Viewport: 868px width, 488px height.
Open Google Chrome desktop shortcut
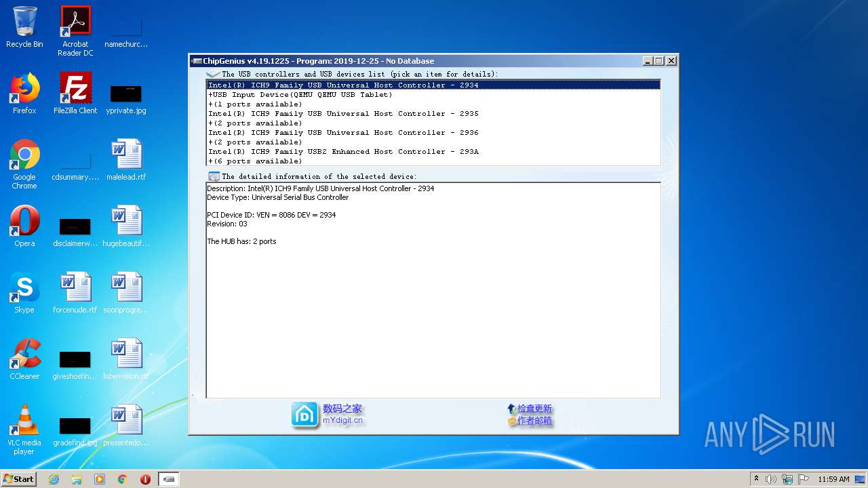(x=24, y=164)
